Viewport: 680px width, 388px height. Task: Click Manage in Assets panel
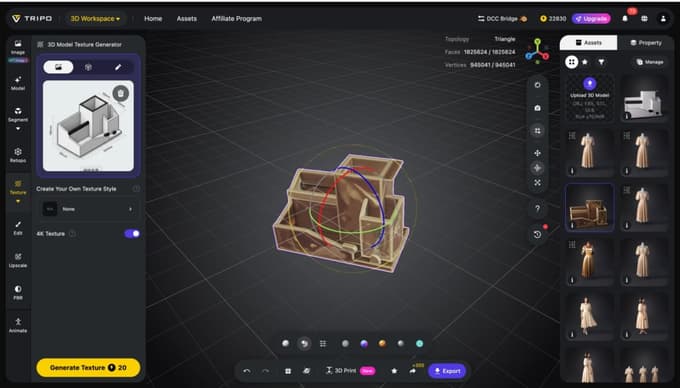pyautogui.click(x=650, y=62)
